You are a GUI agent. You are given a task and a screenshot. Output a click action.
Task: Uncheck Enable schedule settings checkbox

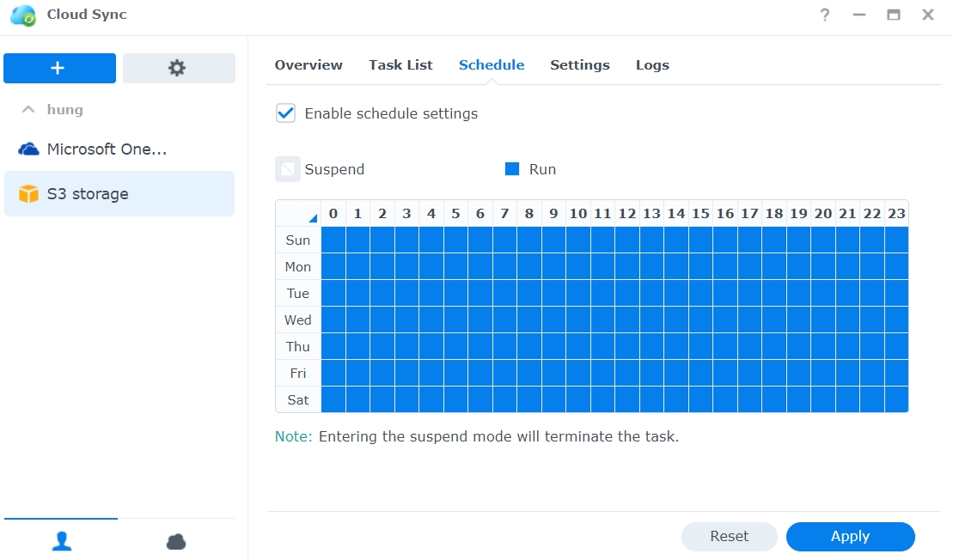click(x=285, y=113)
